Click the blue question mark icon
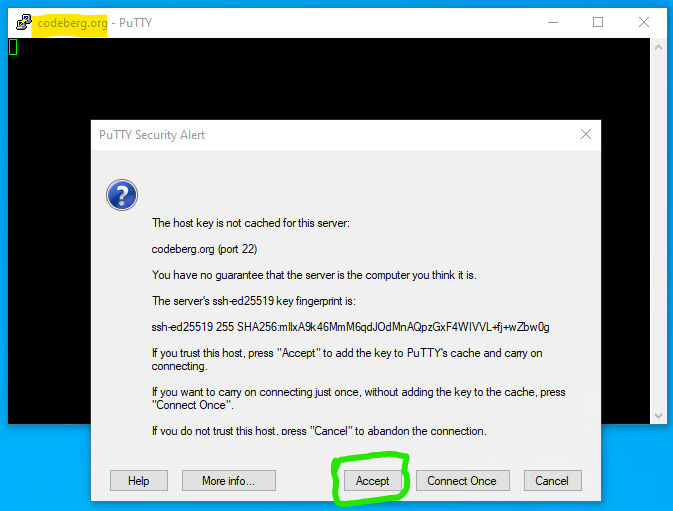This screenshot has width=673, height=511. tap(122, 195)
